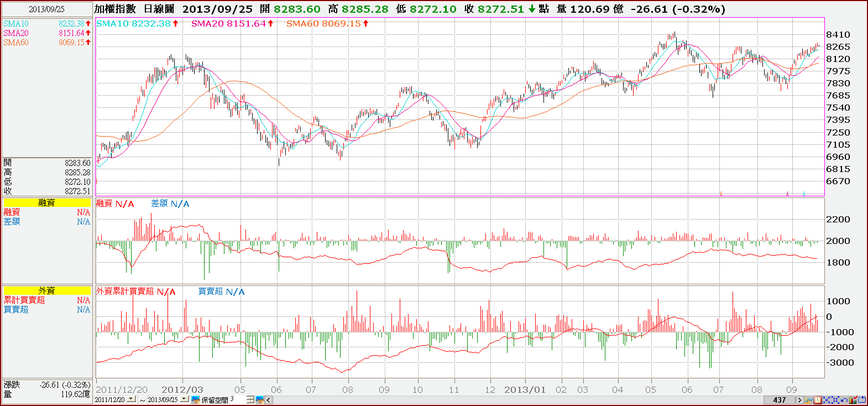Click the SMA10 label in left panel
The height and width of the screenshot is (406, 868).
point(16,24)
